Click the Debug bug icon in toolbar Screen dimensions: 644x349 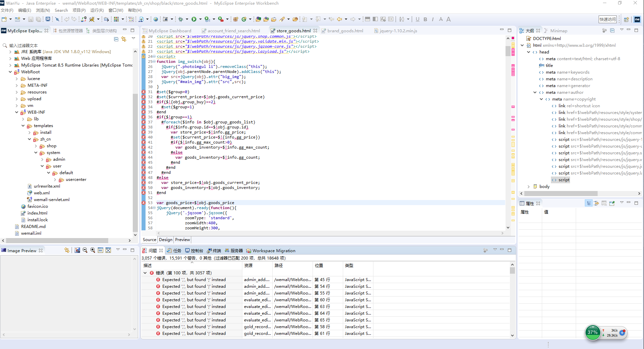point(181,19)
